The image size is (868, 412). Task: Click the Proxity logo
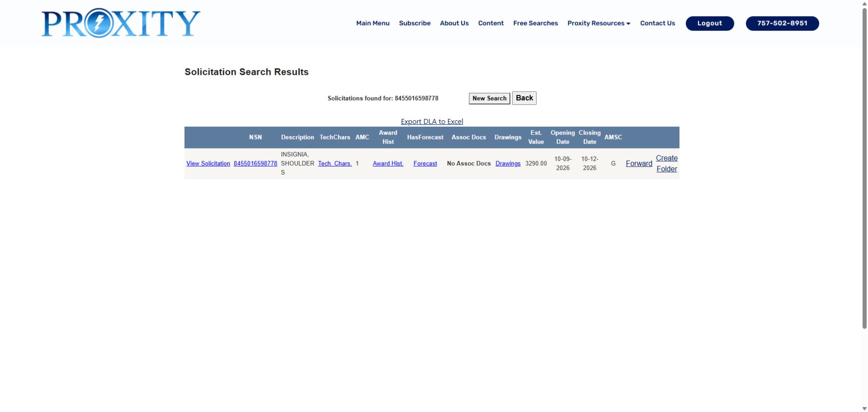[x=121, y=23]
